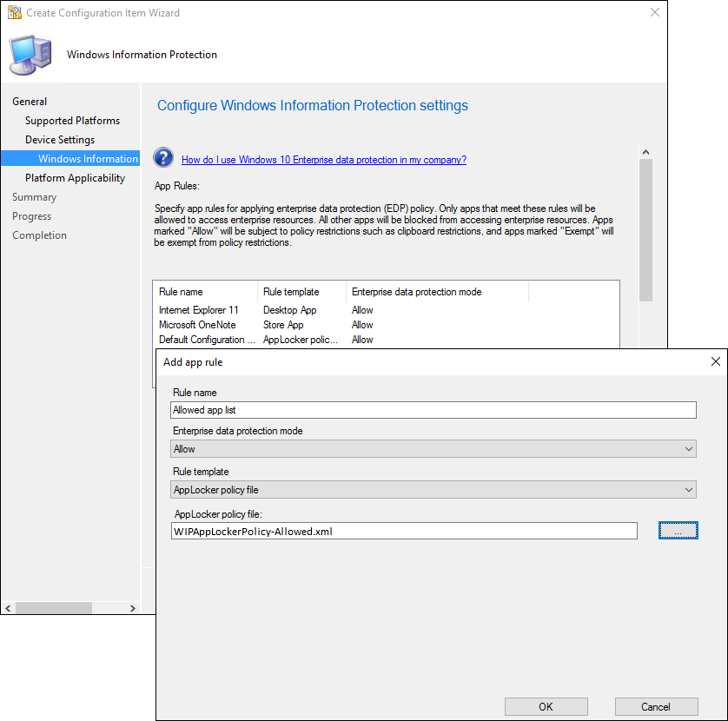
Task: Click the left arrow of the horizontal scrollbar
Action: coord(8,608)
